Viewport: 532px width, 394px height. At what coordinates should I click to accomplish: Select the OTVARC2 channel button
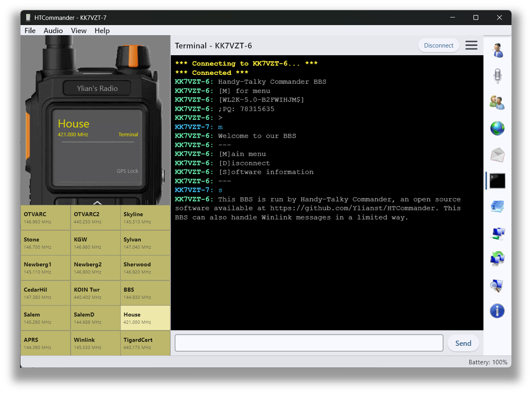click(x=95, y=218)
